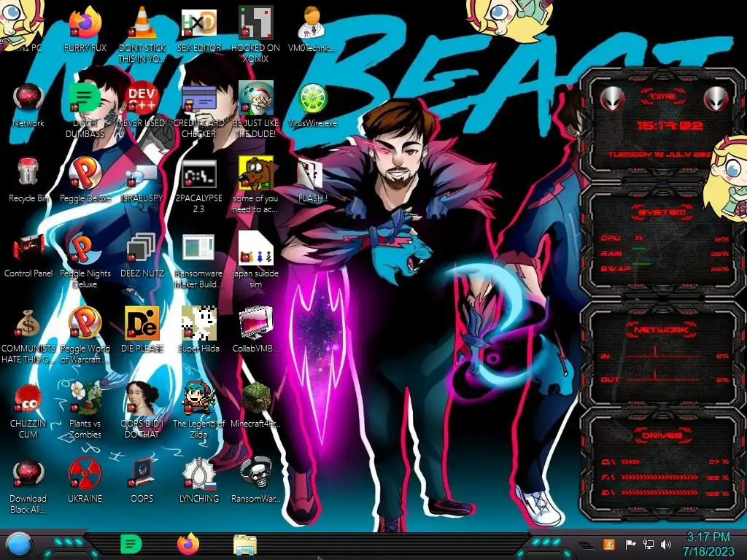This screenshot has height=560, width=747.
Task: Click the network tray icon
Action: (x=649, y=544)
